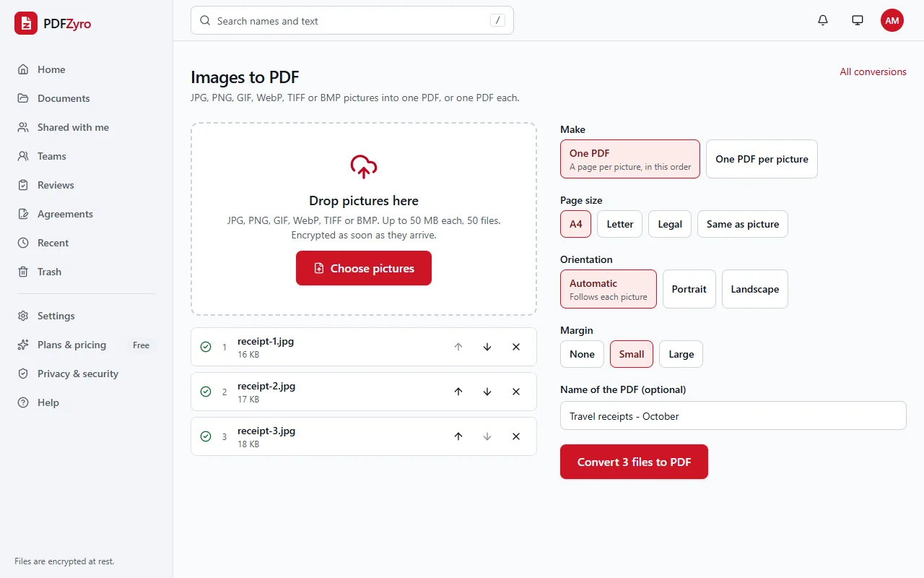Move receipt-2.jpg down
Screen dimensions: 924x578
[x=487, y=392]
